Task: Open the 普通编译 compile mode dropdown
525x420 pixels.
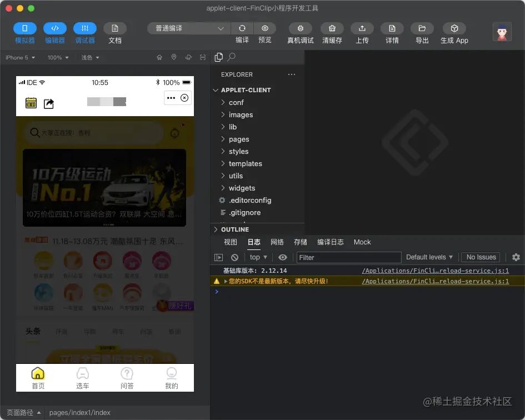Action: click(x=188, y=28)
